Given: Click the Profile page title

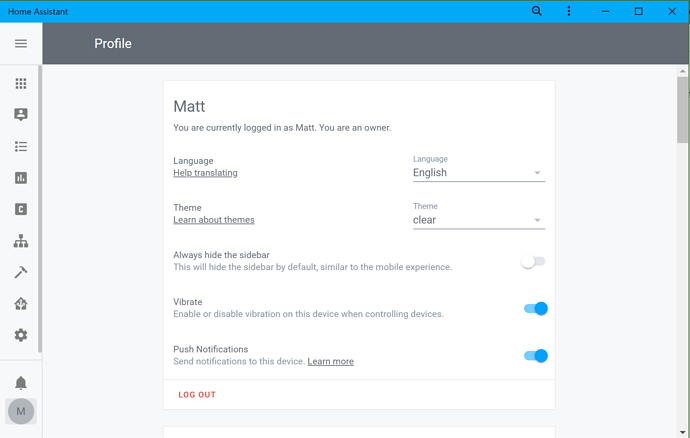Looking at the screenshot, I should pos(113,44).
